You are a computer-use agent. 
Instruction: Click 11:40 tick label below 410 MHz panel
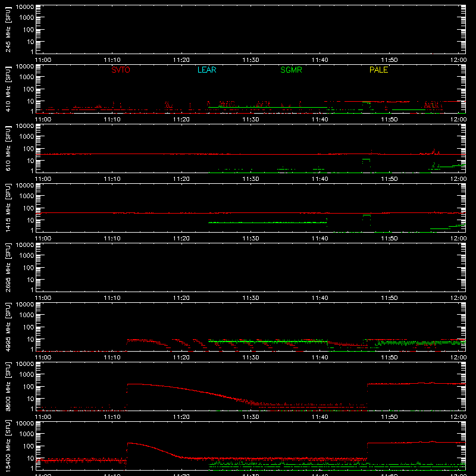pyautogui.click(x=320, y=120)
